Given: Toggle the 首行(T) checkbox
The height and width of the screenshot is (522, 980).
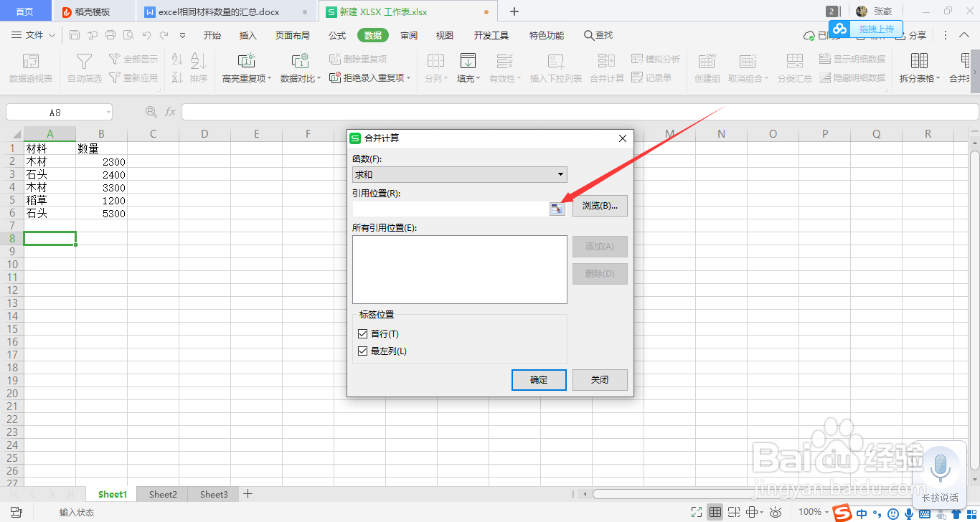Looking at the screenshot, I should click(362, 334).
